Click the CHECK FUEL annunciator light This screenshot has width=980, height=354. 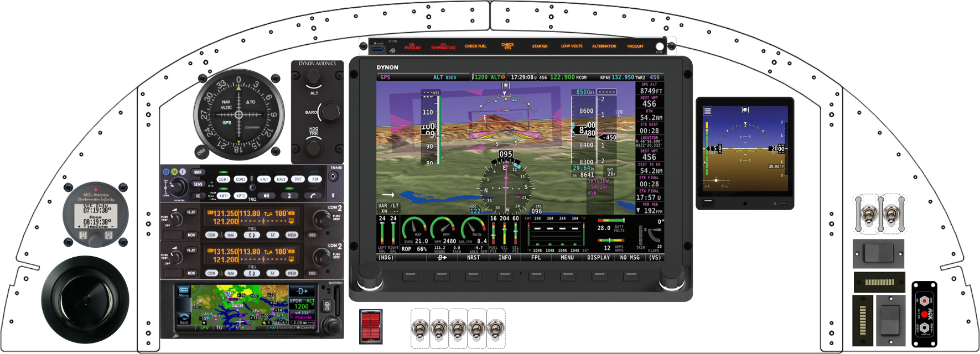(x=475, y=46)
